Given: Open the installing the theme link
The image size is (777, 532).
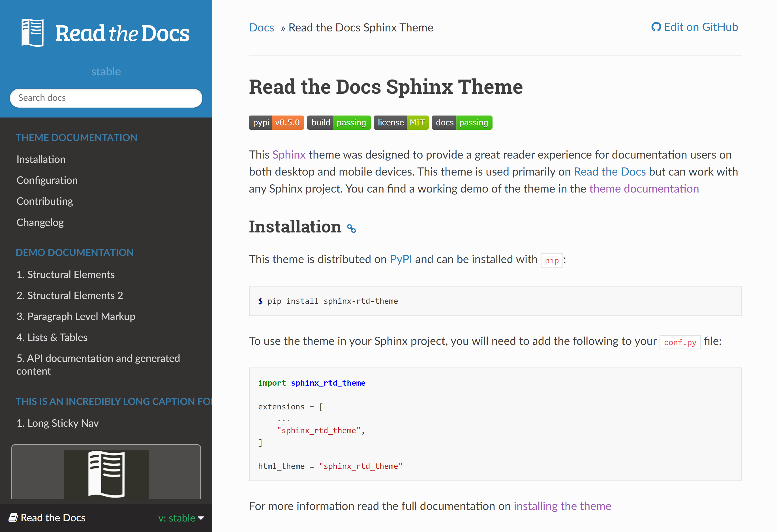Looking at the screenshot, I should 562,506.
